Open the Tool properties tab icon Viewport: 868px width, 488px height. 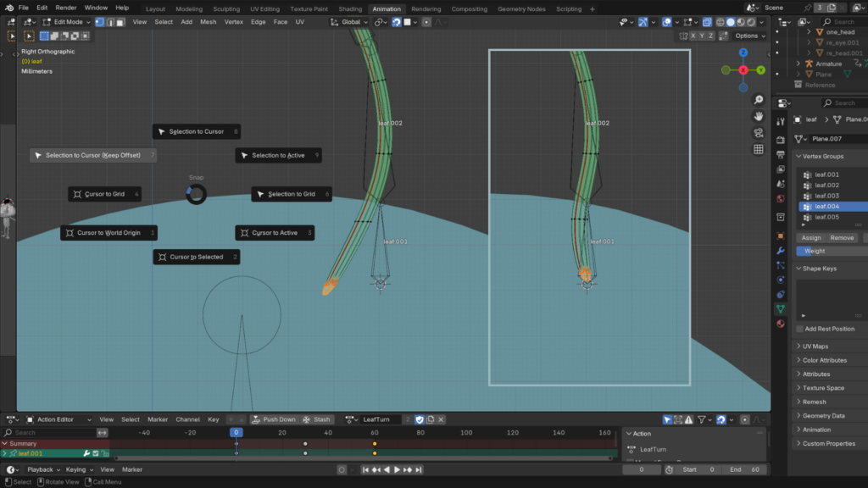pyautogui.click(x=781, y=122)
